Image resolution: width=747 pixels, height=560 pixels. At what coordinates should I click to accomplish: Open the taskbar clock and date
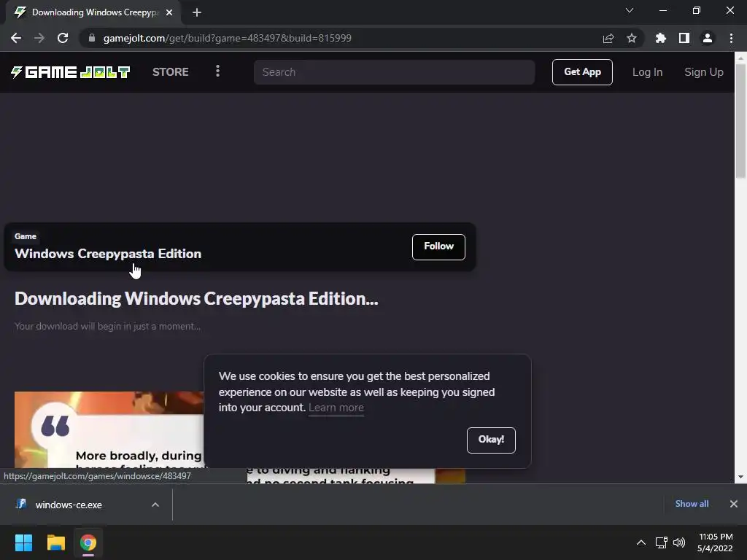[x=715, y=542]
